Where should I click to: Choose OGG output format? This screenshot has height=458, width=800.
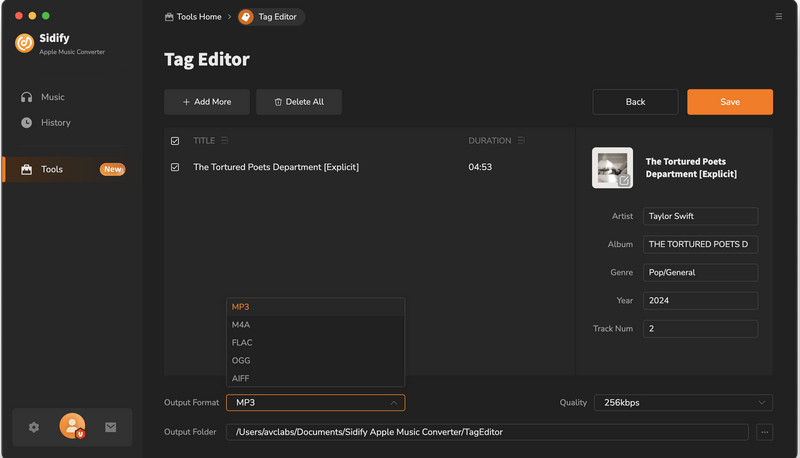click(315, 360)
